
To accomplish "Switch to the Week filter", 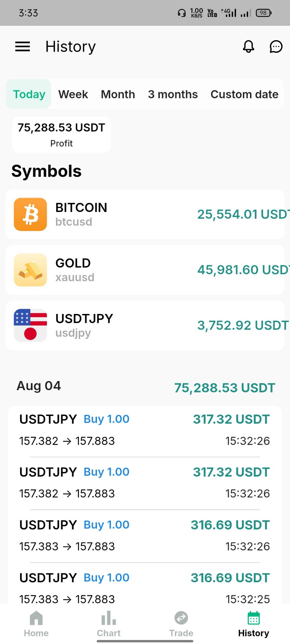I will [x=73, y=94].
